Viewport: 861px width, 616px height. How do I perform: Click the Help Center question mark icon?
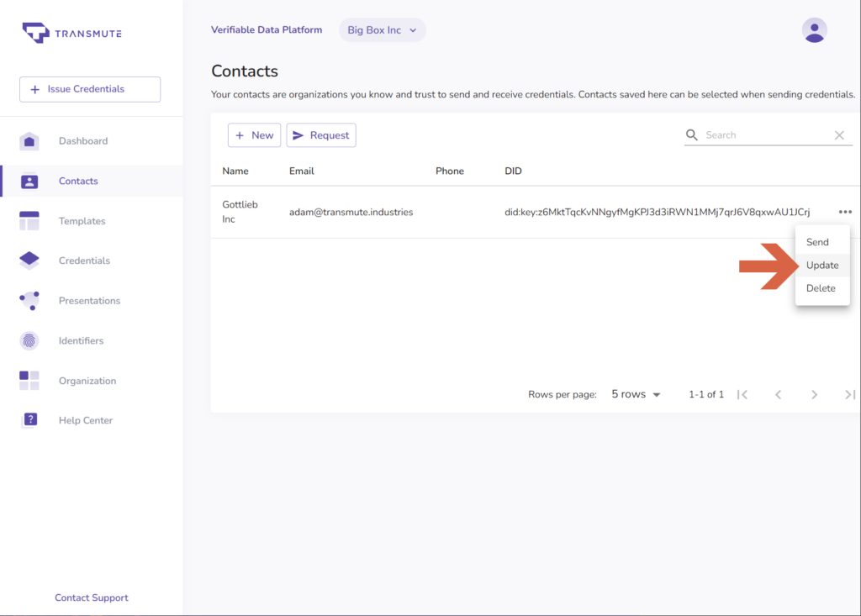(30, 420)
